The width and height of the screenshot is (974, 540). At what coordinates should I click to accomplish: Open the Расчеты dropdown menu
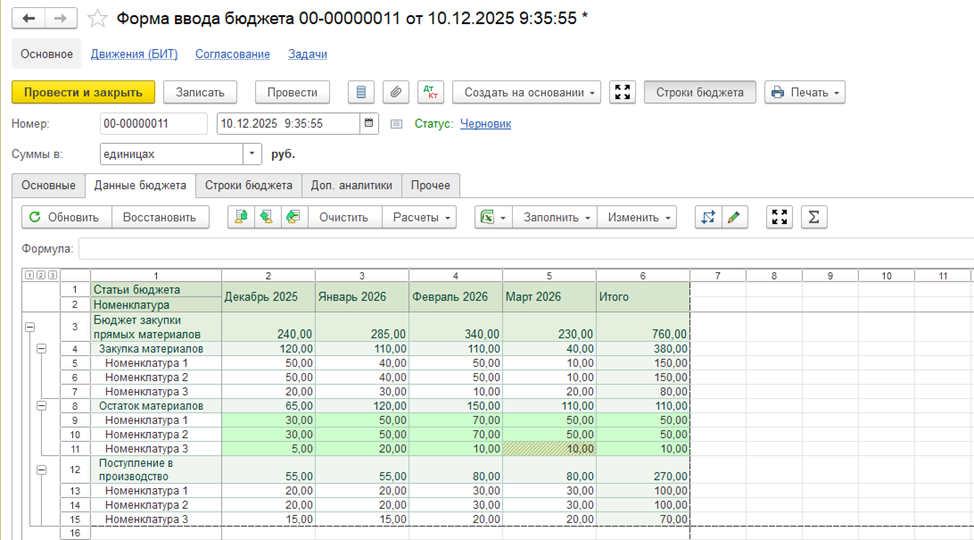[419, 217]
